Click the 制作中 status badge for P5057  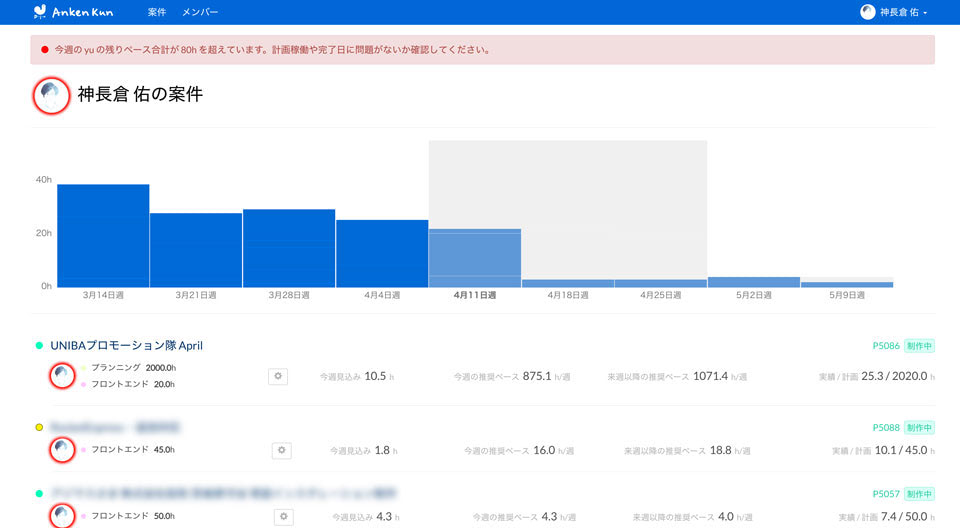pyautogui.click(x=919, y=493)
